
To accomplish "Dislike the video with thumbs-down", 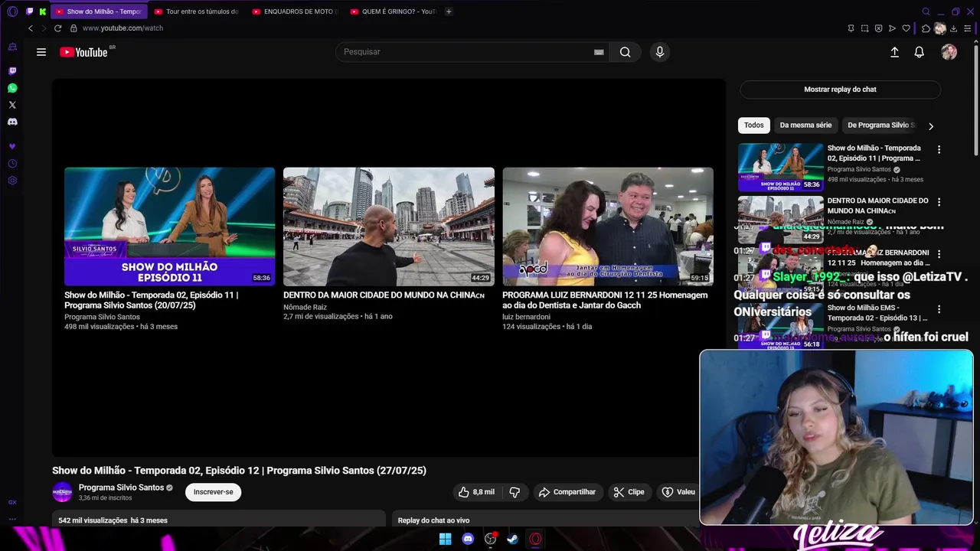I will [514, 492].
